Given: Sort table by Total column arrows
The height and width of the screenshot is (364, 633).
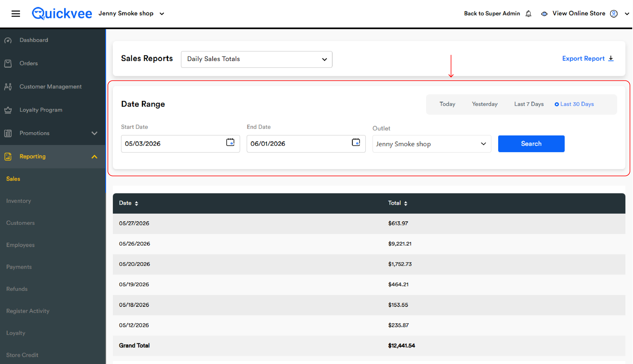Looking at the screenshot, I should click(406, 203).
